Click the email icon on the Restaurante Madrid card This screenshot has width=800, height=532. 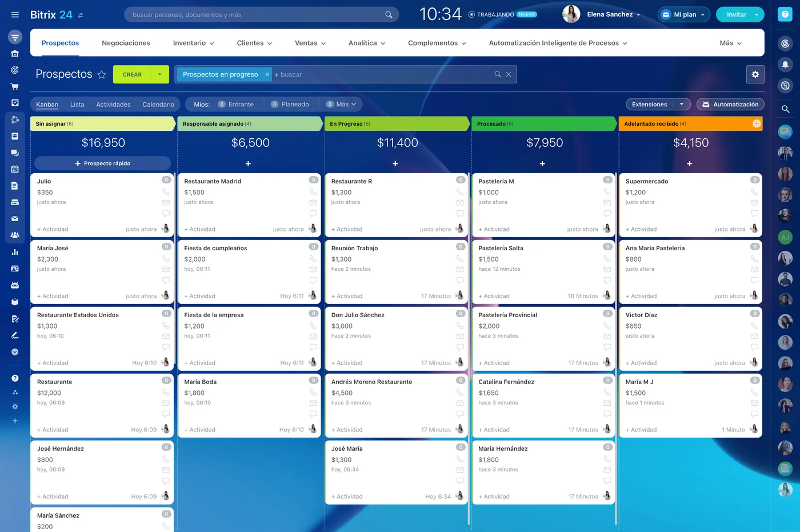313,202
